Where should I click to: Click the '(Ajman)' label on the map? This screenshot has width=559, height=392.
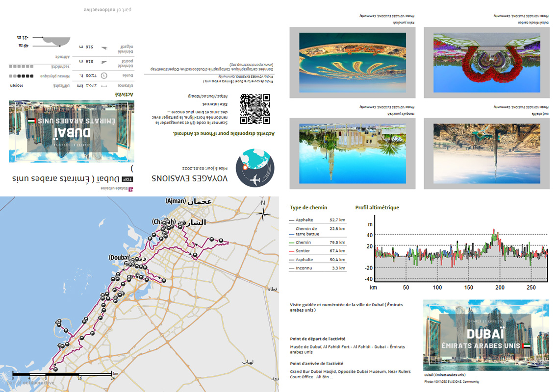(x=176, y=201)
